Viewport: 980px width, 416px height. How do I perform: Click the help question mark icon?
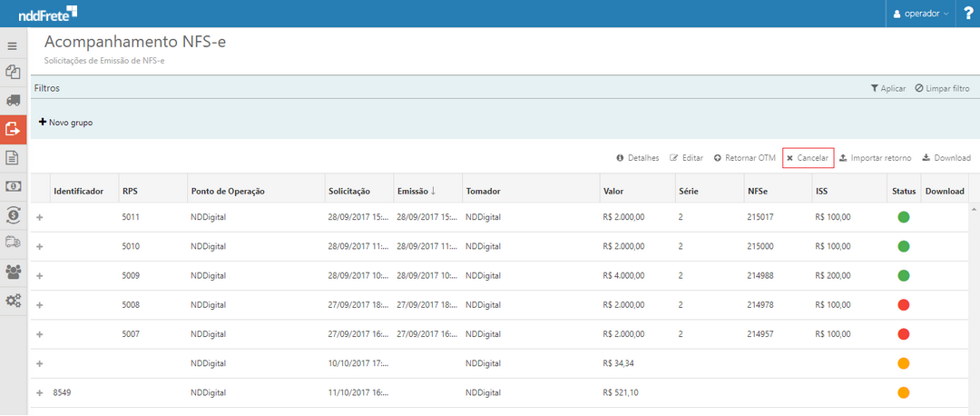pyautogui.click(x=967, y=14)
